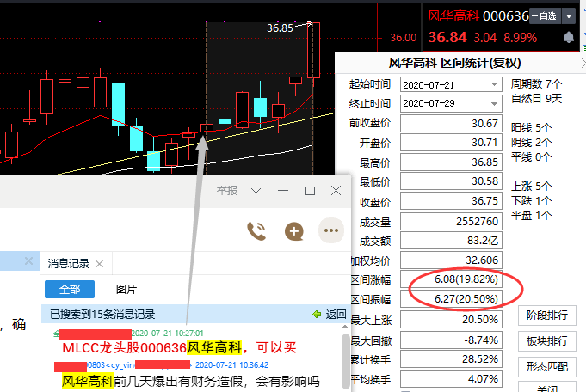The image size is (586, 392).
Task: Click the scroll-up arrow of message list
Action: pyautogui.click(x=345, y=327)
